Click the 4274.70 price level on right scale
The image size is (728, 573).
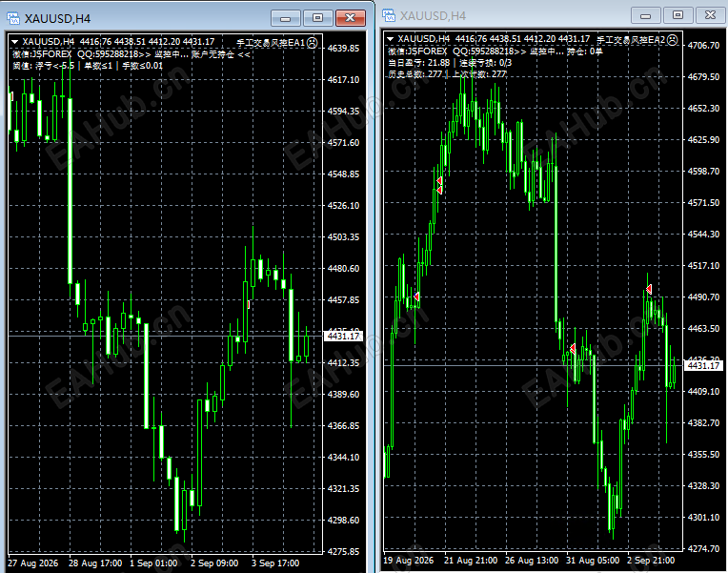703,549
